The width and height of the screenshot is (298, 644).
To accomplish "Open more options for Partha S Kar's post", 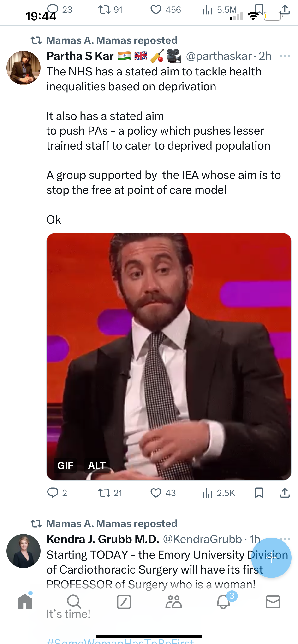I will [x=285, y=56].
